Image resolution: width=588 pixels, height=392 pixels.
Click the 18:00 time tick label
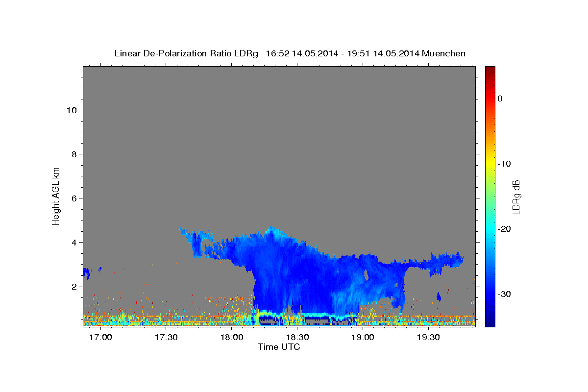[232, 338]
